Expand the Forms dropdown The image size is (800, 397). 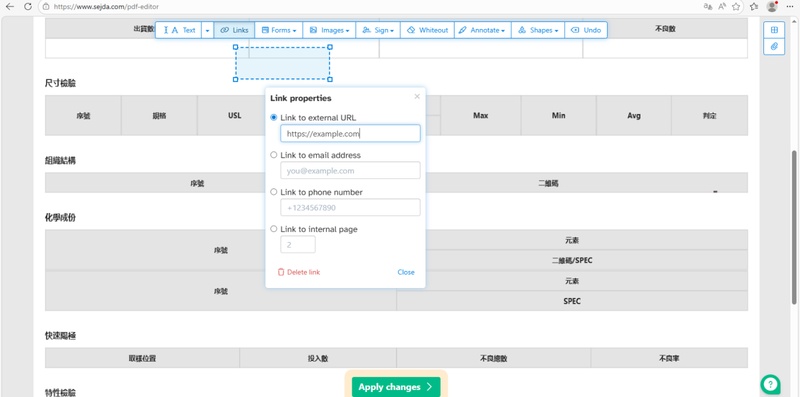pos(279,30)
